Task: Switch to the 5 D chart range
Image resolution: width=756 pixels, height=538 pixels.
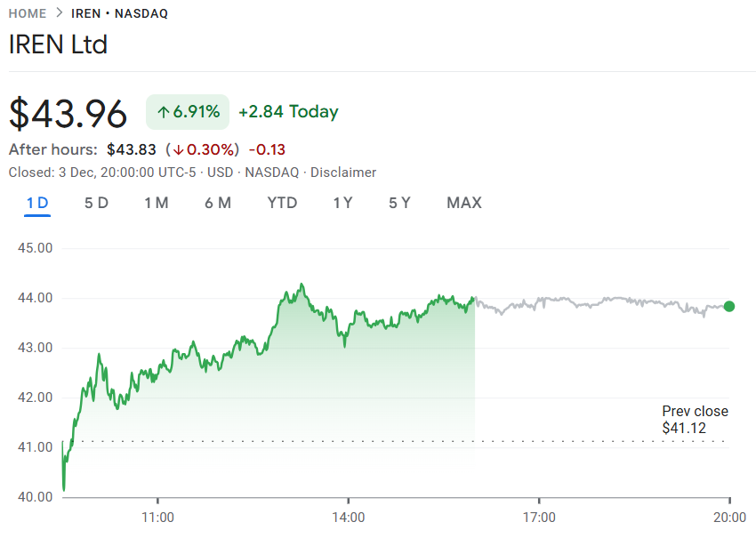Action: (x=96, y=203)
